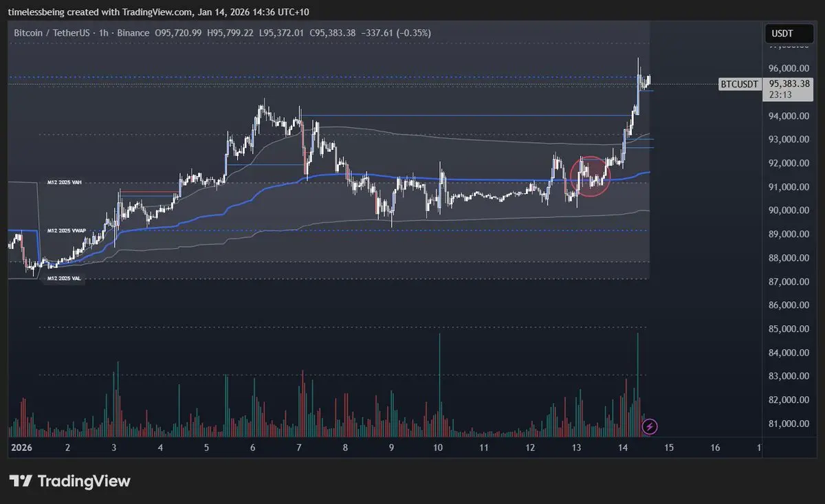
Task: Click the close value C95,383.38
Action: 333,32
